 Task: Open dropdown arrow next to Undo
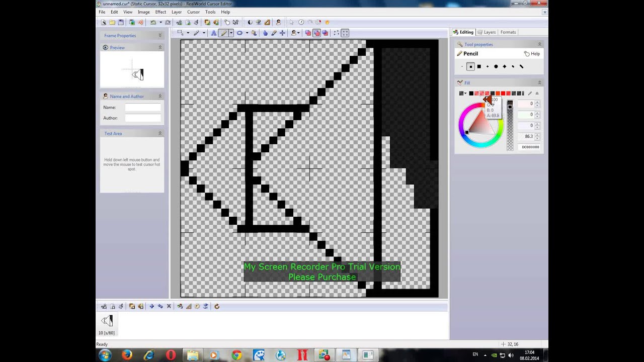160,22
